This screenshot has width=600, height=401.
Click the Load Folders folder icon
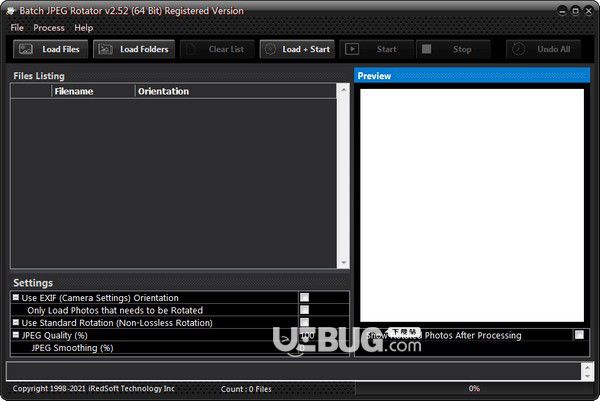105,49
